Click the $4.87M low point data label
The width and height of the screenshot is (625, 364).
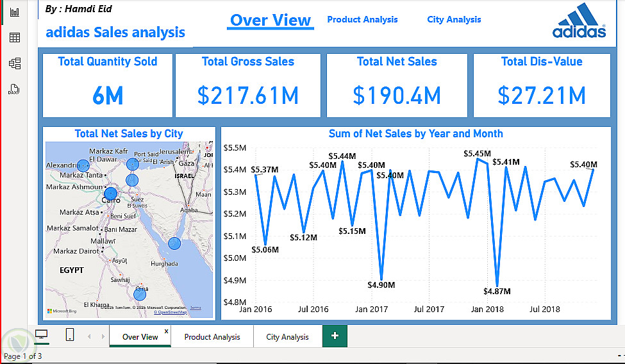click(x=497, y=292)
